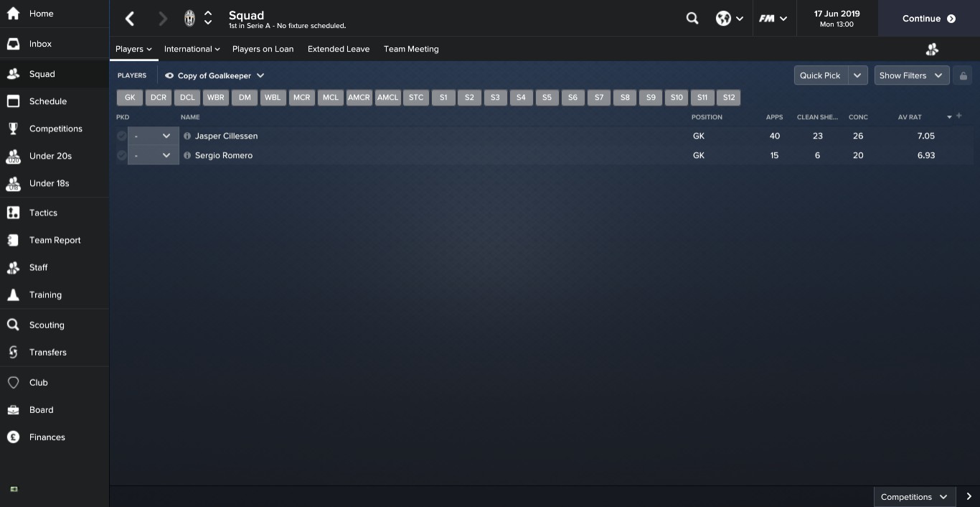Open the Tactics board icon

13,213
